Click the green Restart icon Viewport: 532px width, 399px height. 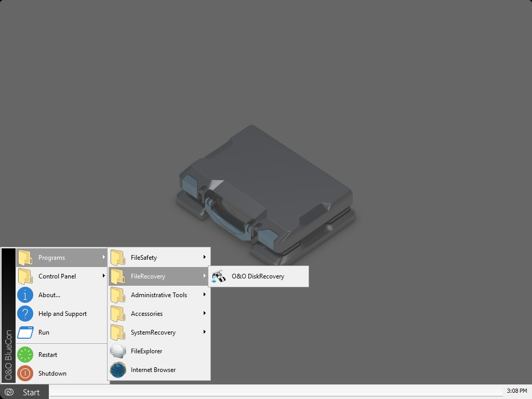[x=25, y=354]
